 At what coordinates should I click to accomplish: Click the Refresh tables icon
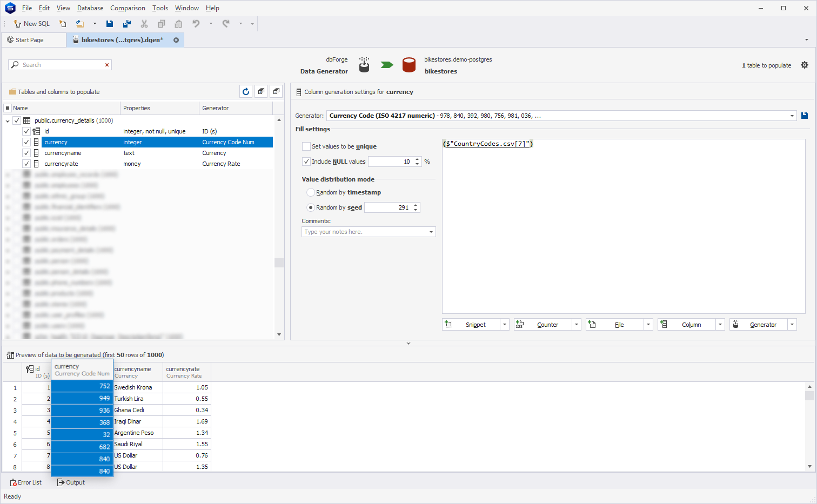tap(246, 91)
